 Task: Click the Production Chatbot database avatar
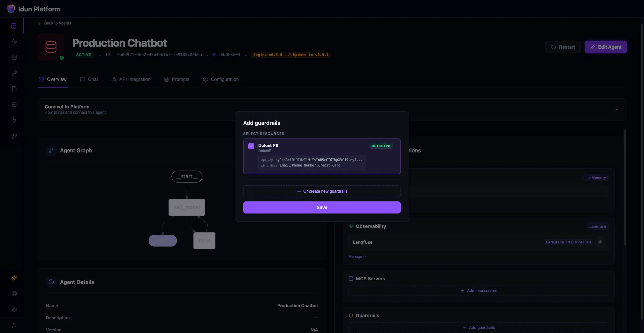pyautogui.click(x=51, y=47)
